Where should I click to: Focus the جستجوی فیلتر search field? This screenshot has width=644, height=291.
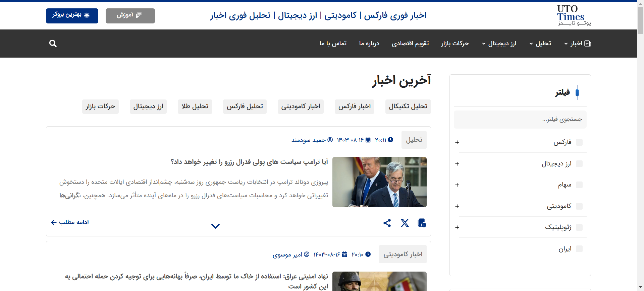[520, 120]
